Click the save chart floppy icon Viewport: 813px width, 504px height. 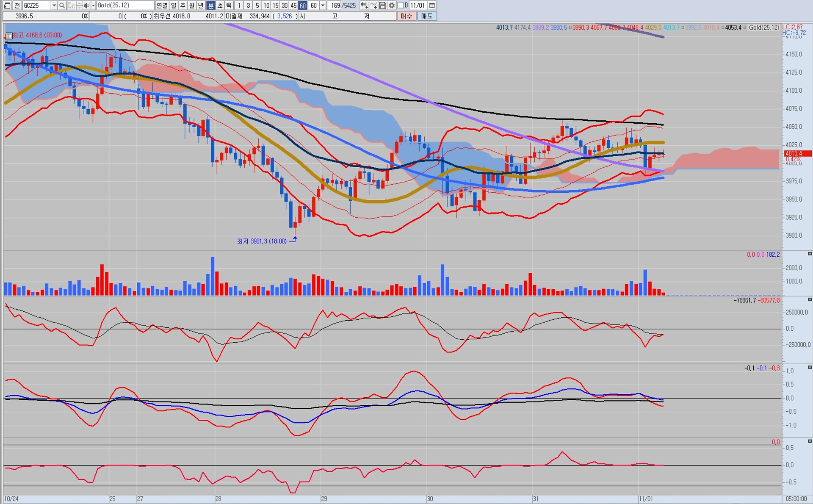click(x=383, y=6)
